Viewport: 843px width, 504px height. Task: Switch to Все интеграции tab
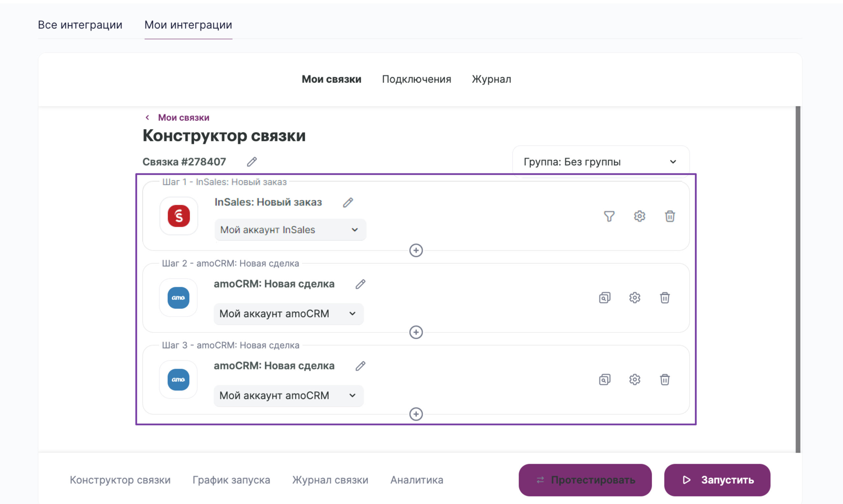(x=80, y=25)
